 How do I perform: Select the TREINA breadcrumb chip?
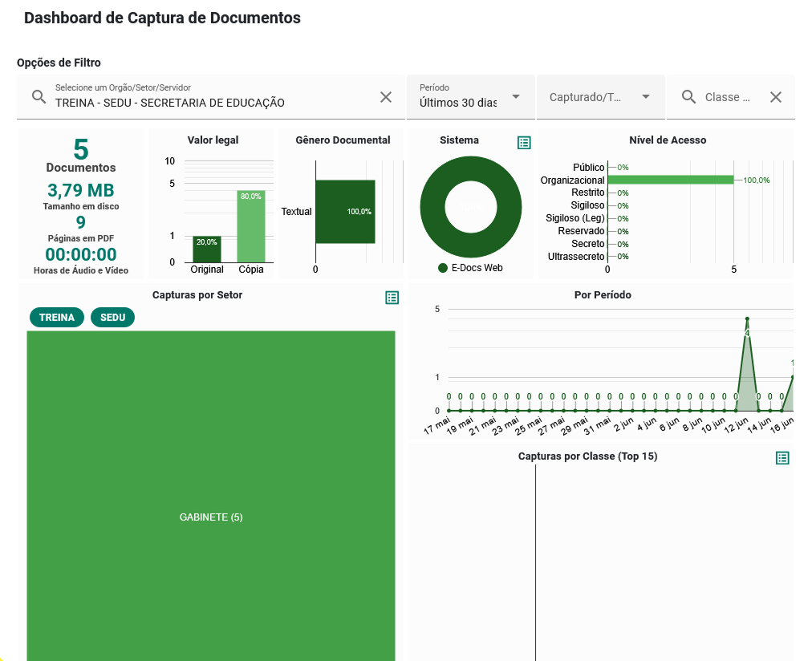click(x=57, y=318)
